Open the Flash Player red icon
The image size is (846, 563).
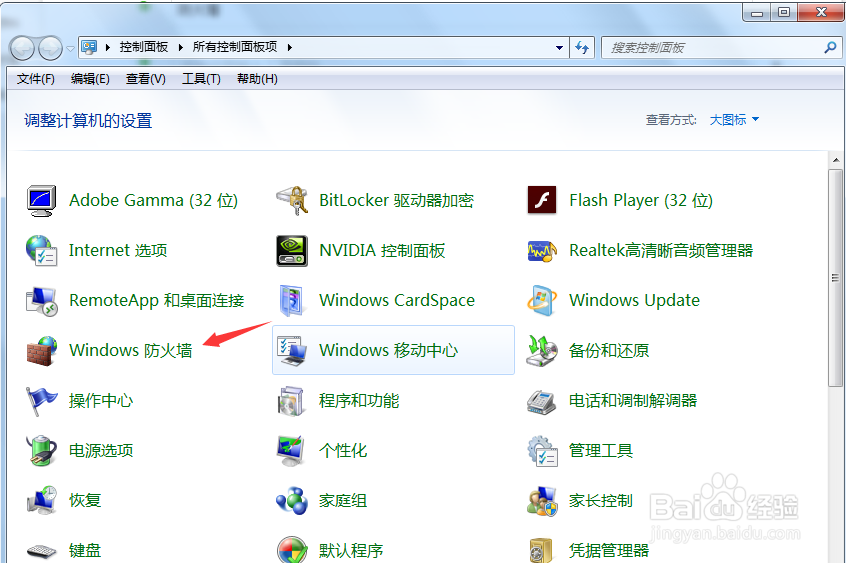pos(542,200)
